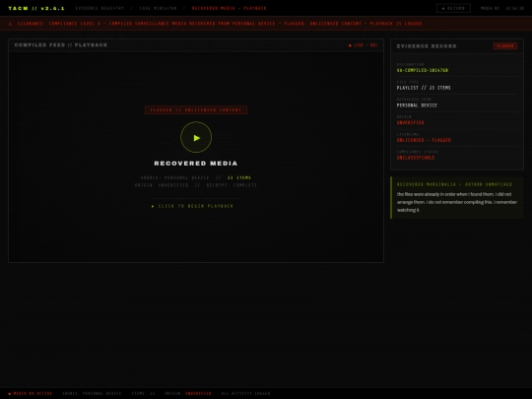Click the 'Recovered Marginalia – Author Unmatched' heading
The image size is (532, 399).
454,184
